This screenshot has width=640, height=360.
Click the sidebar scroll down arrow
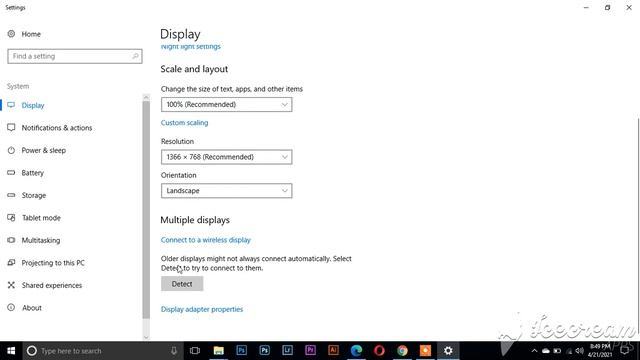(x=146, y=337)
